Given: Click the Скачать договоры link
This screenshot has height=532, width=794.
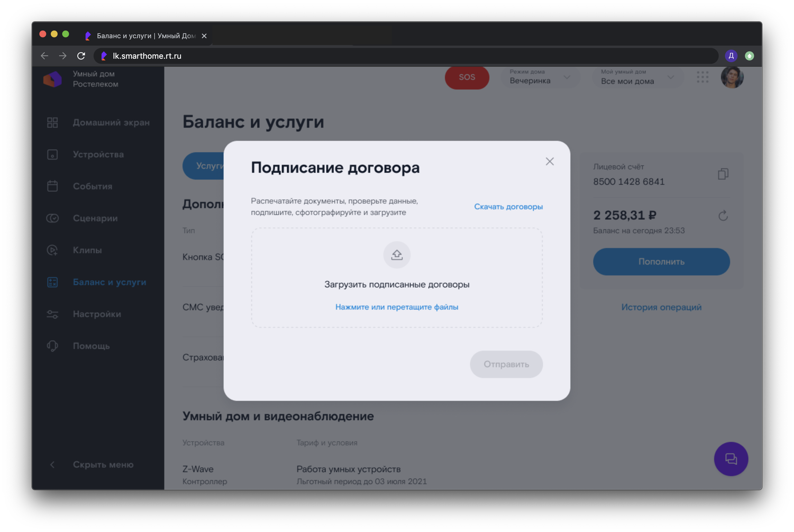Looking at the screenshot, I should point(508,207).
